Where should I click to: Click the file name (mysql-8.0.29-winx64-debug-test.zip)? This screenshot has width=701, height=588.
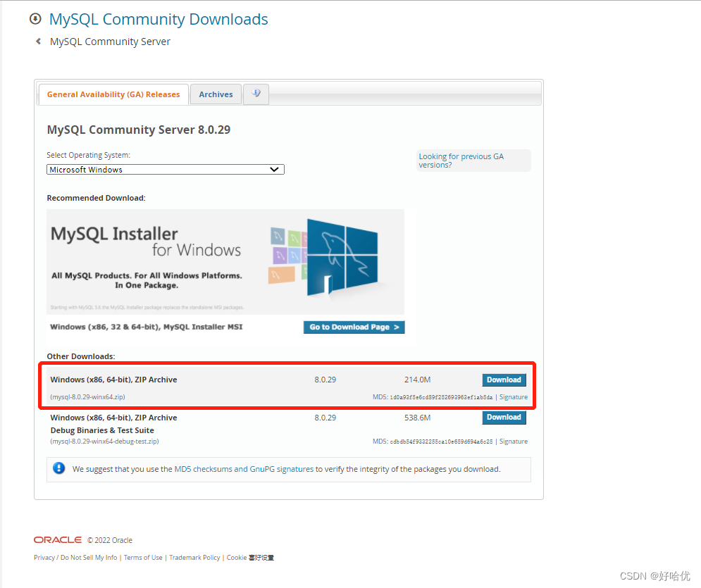[x=104, y=441]
